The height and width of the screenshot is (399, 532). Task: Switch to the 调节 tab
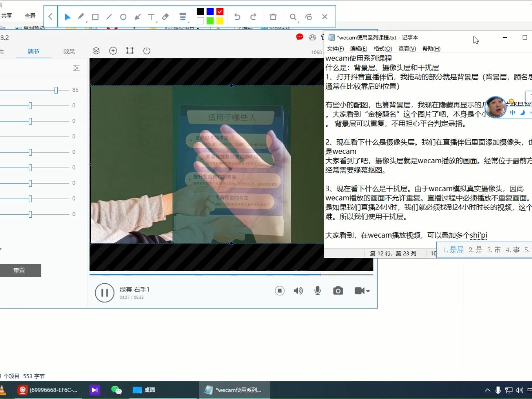tap(34, 51)
